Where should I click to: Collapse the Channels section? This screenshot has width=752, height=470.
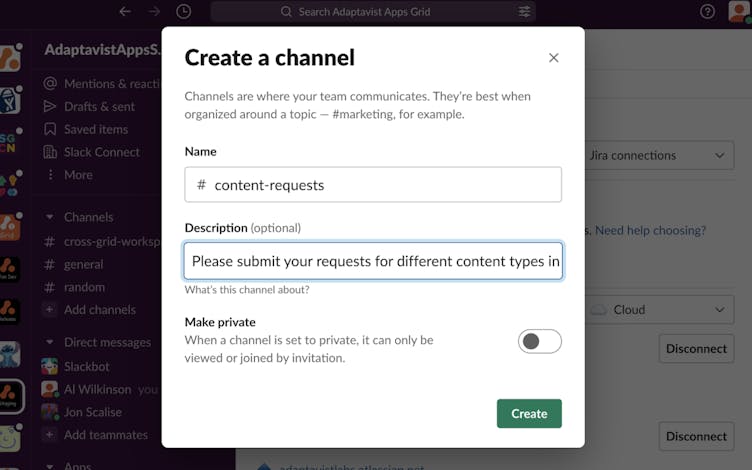[x=49, y=217]
